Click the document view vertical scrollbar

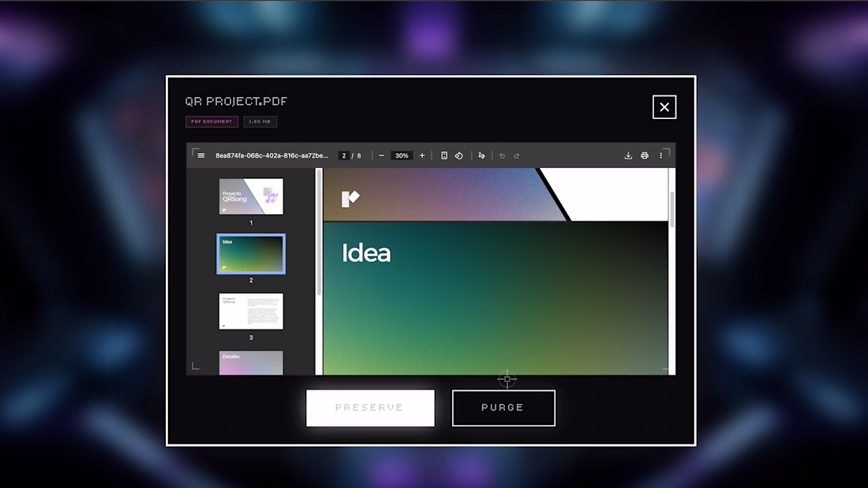(672, 209)
